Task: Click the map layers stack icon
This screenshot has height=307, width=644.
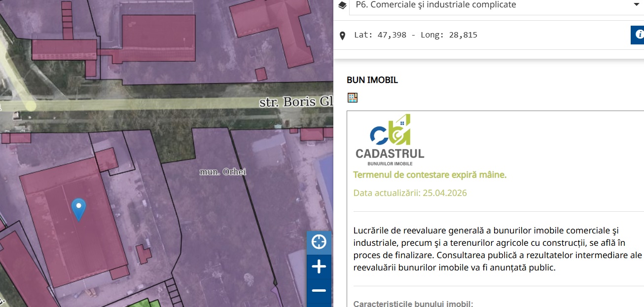Action: pos(343,5)
